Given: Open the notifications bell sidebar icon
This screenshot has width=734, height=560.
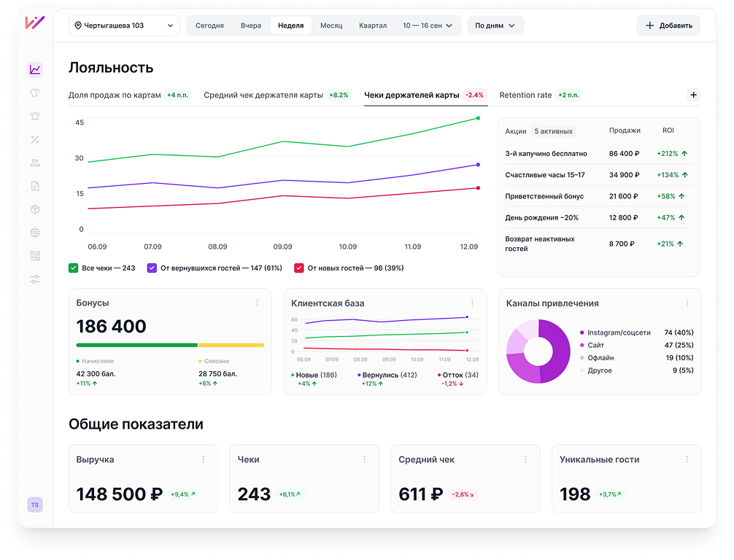Looking at the screenshot, I should coord(35,116).
